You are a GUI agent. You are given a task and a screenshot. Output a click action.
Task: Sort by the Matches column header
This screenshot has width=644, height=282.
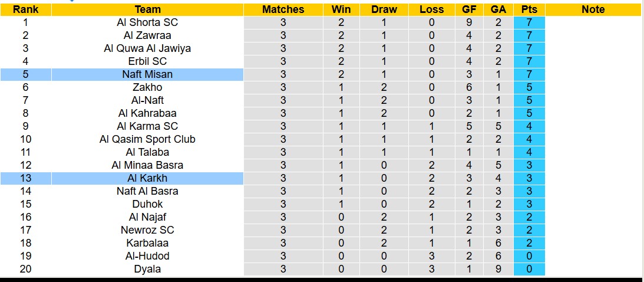[283, 9]
